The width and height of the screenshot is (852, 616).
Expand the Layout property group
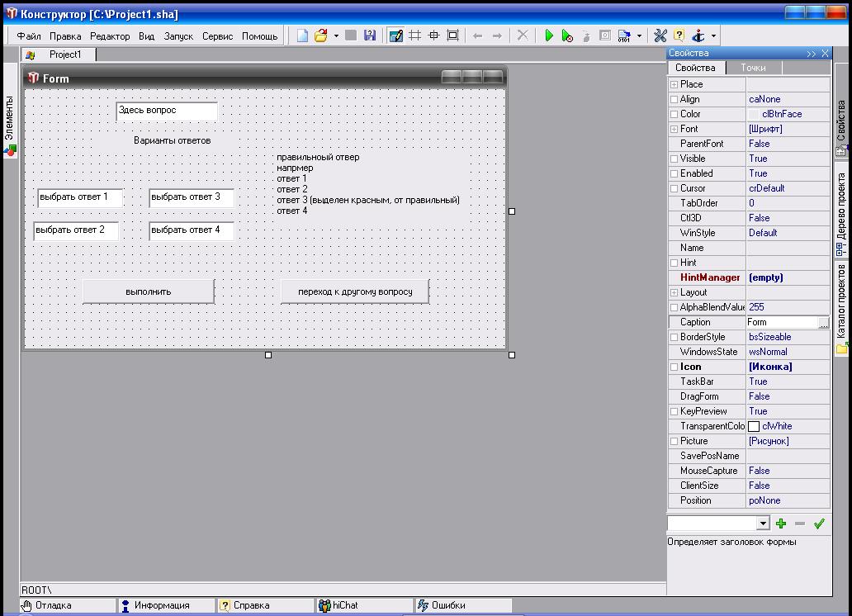pos(674,292)
